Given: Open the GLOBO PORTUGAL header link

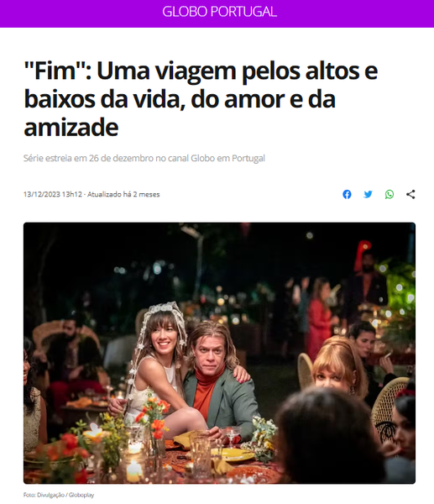Looking at the screenshot, I should (x=219, y=12).
